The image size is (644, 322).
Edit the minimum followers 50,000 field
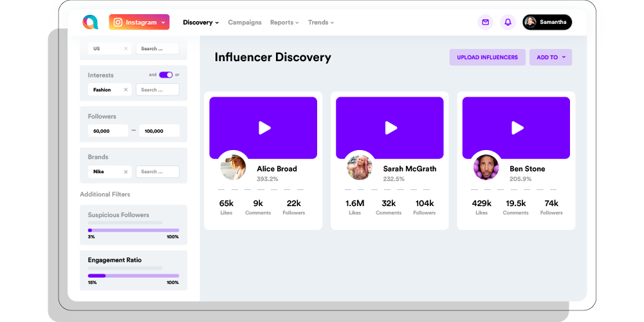coord(108,131)
